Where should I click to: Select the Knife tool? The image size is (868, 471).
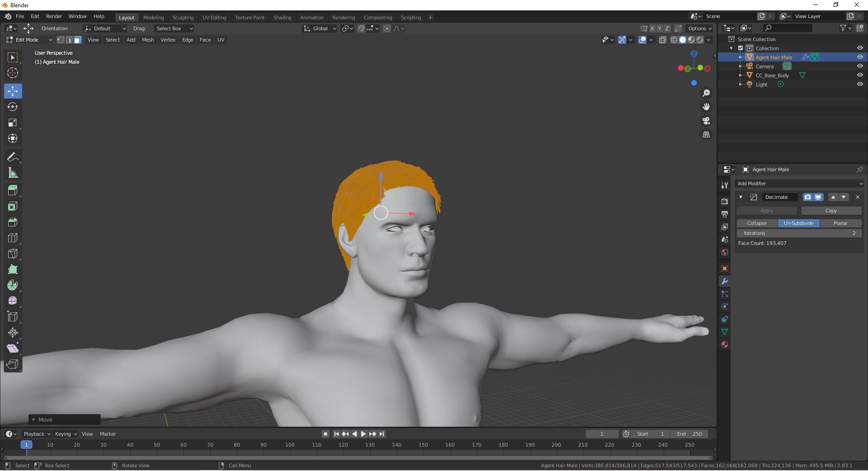pyautogui.click(x=13, y=254)
